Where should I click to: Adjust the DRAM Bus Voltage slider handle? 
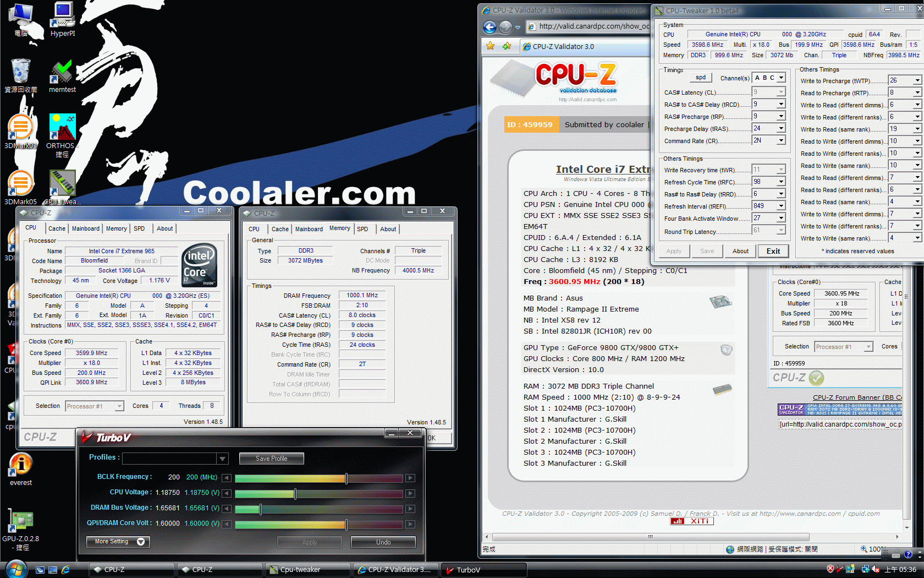click(x=261, y=509)
